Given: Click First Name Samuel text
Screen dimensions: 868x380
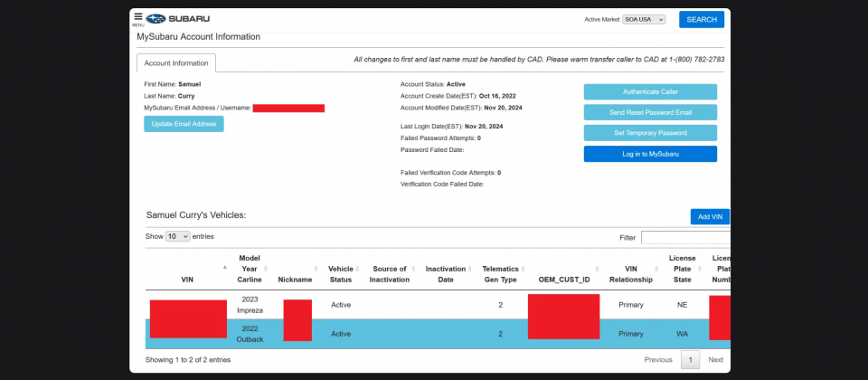Looking at the screenshot, I should (x=172, y=84).
